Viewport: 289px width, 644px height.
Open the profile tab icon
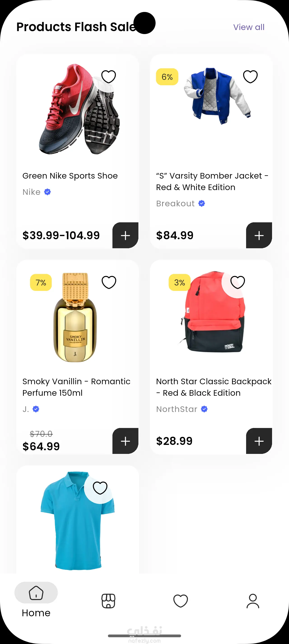[x=253, y=601]
